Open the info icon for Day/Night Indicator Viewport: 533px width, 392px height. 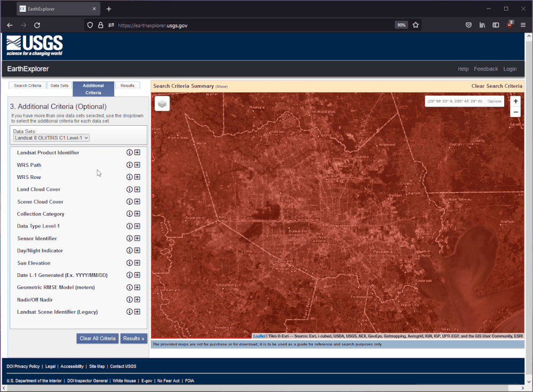pyautogui.click(x=129, y=250)
